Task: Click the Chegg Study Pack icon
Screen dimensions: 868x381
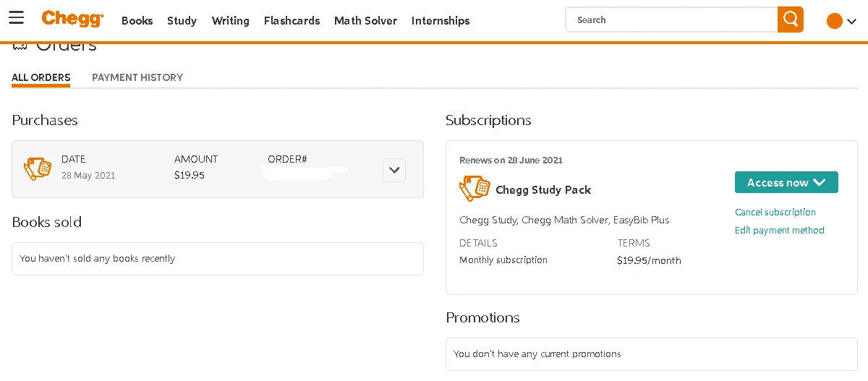Action: click(x=475, y=189)
